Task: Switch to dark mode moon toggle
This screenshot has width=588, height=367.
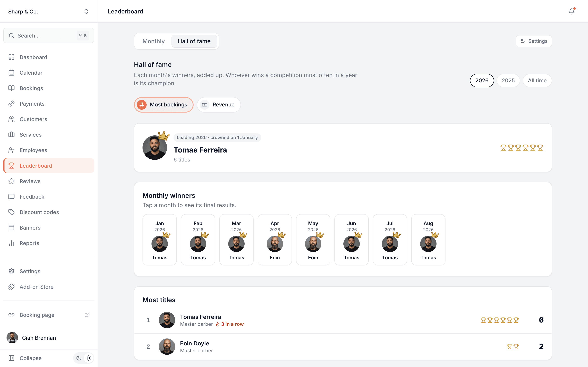Action: click(79, 358)
